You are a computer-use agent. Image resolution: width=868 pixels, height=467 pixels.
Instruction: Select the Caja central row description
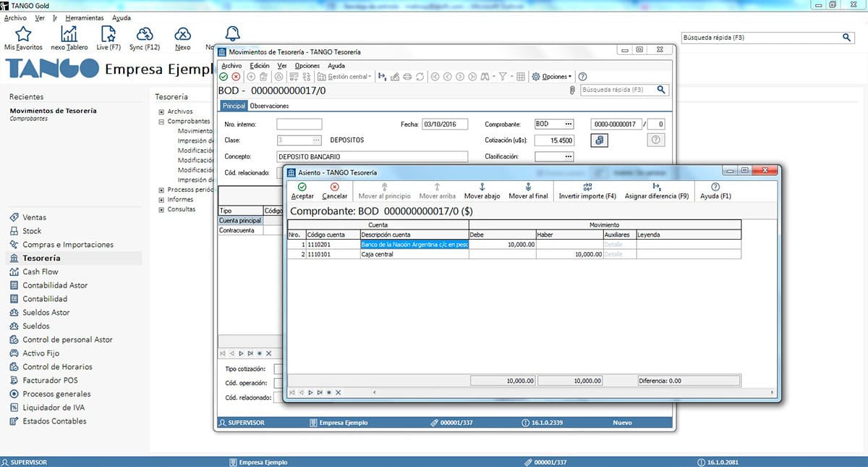click(x=414, y=254)
